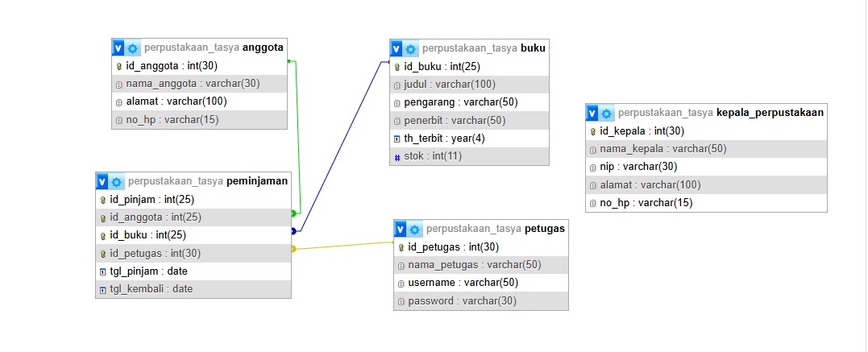Select the tgl_kembali date column row
This screenshot has height=352, width=868.
click(x=193, y=289)
